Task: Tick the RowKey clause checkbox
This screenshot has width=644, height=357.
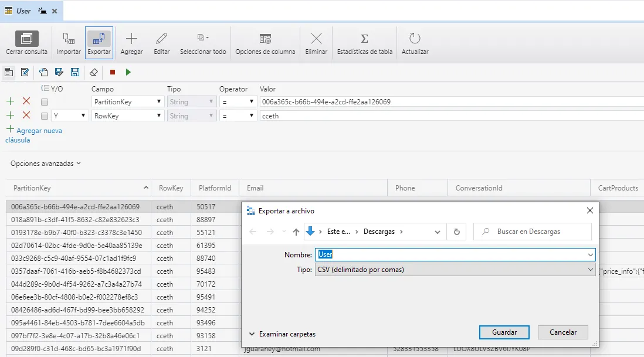Action: [45, 116]
